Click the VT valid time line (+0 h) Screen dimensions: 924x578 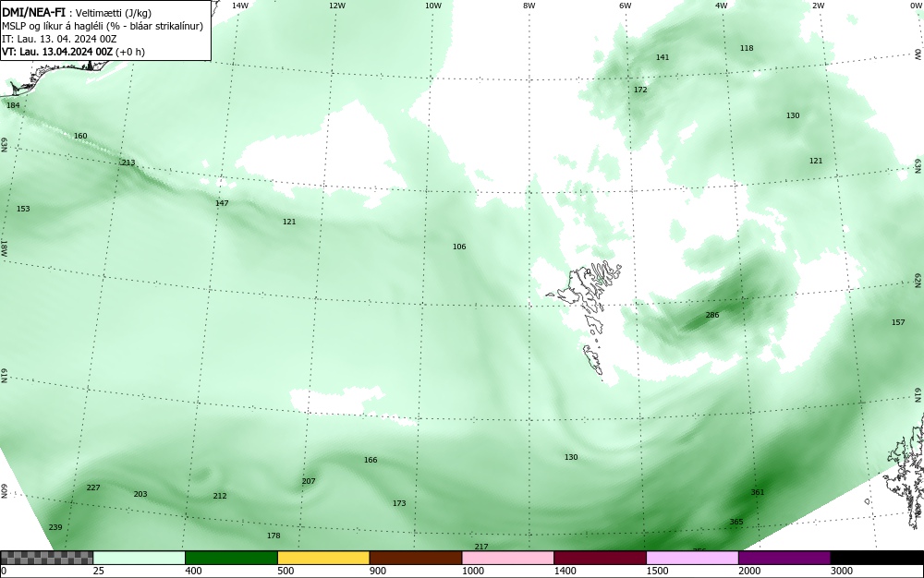pyautogui.click(x=74, y=52)
